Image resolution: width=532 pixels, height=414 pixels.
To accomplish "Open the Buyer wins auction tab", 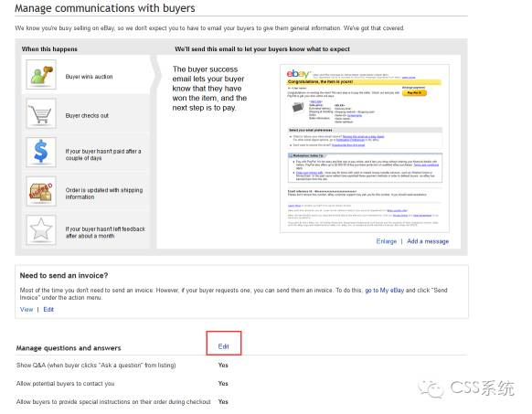I will (87, 75).
